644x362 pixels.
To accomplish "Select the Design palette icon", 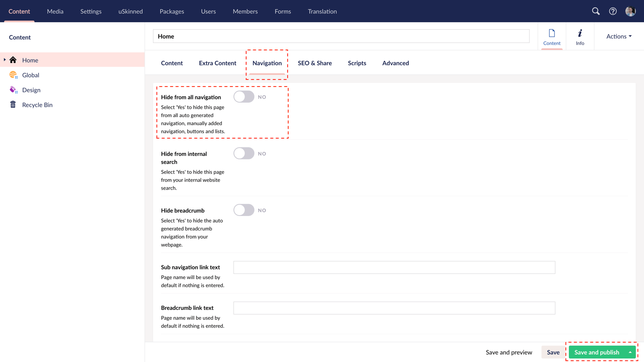I will coord(13,90).
